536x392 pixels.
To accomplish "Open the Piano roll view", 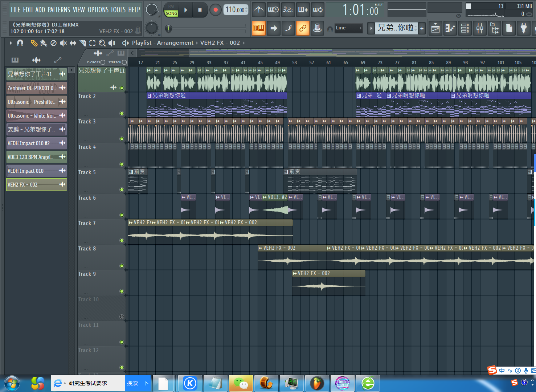I will pyautogui.click(x=450, y=28).
